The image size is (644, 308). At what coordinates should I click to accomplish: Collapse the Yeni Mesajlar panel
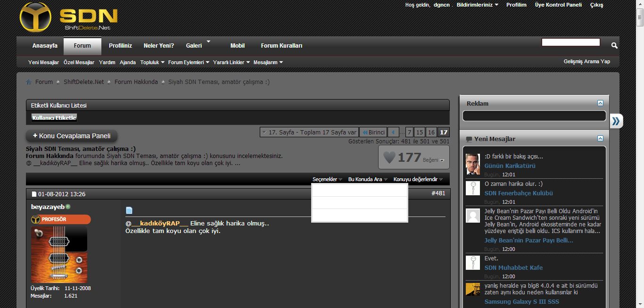tap(600, 138)
